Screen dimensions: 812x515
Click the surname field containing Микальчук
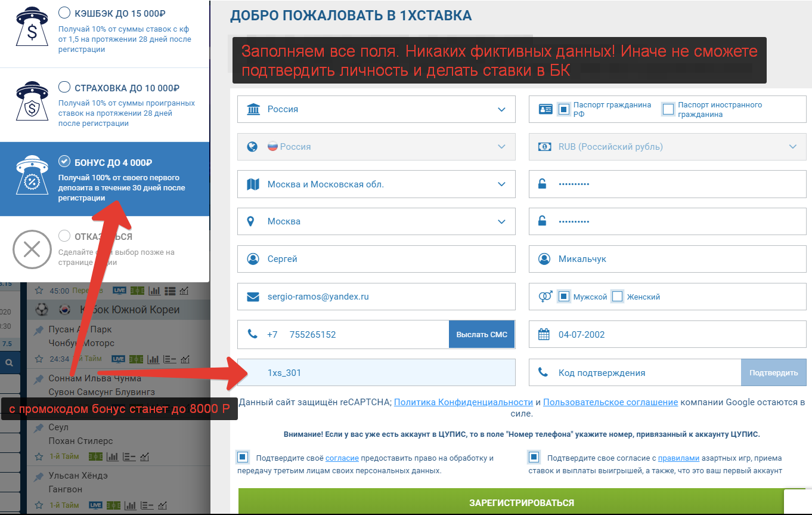[668, 259]
